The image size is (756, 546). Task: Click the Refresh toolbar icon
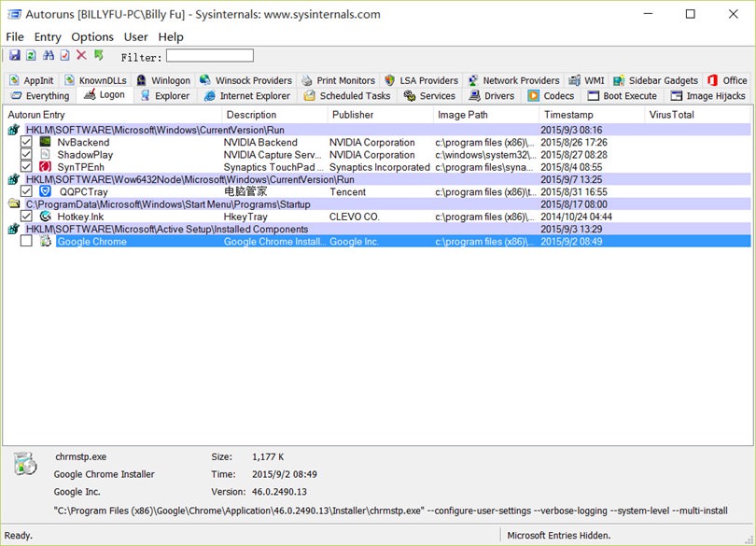[x=31, y=55]
